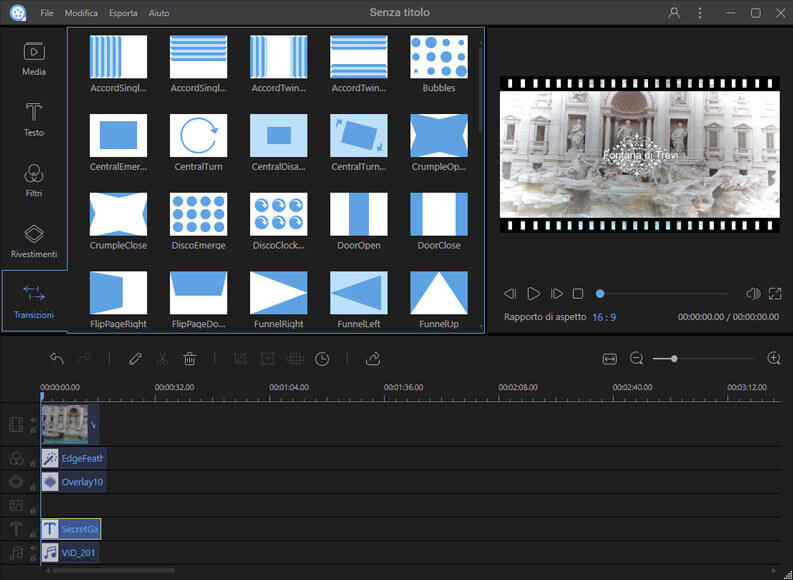Viewport: 793px width, 580px height.
Task: Play the preview video
Action: coord(533,294)
